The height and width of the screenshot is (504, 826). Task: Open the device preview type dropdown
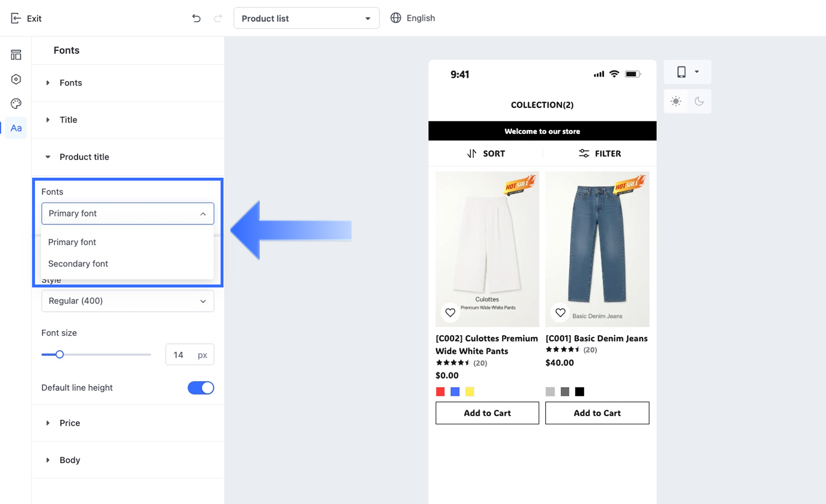click(x=687, y=72)
